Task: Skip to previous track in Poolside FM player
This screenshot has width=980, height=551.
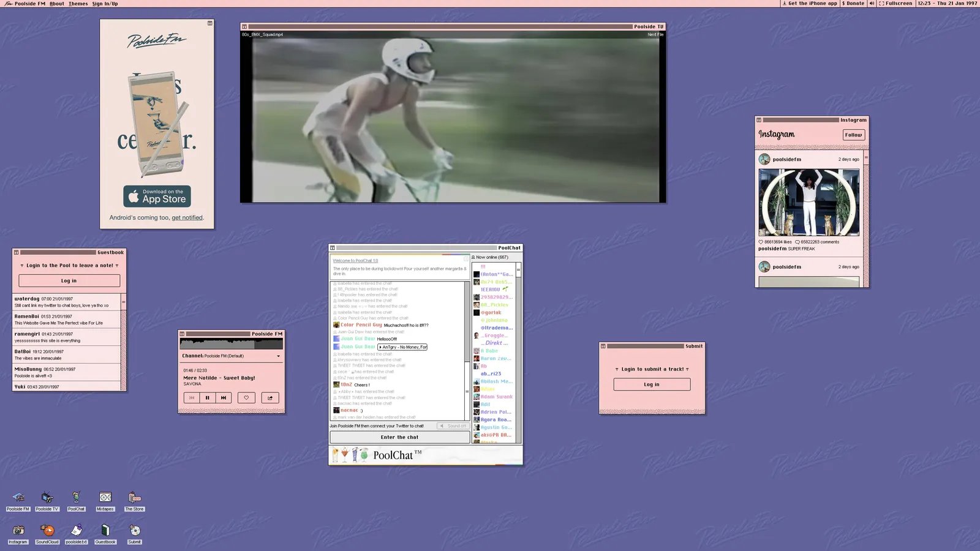Action: (192, 398)
